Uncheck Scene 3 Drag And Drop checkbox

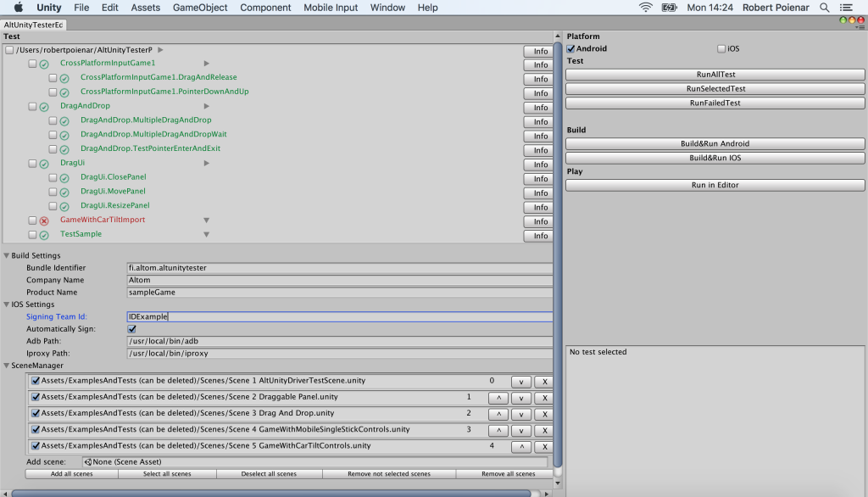click(36, 413)
